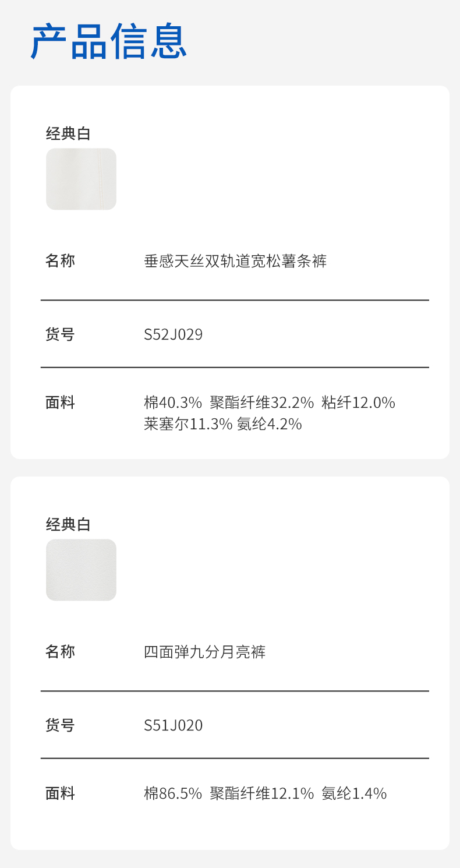Click product name 四面弹九分月亮裤
The image size is (460, 868).
click(204, 652)
